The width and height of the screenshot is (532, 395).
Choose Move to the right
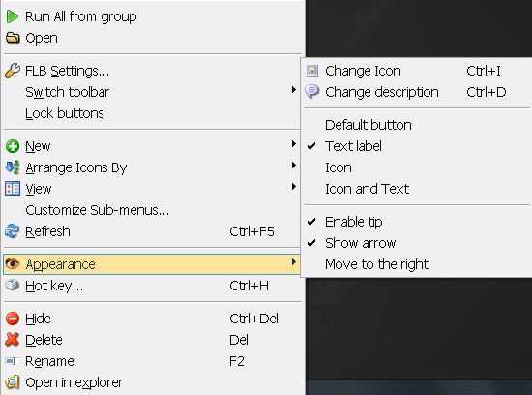(376, 264)
